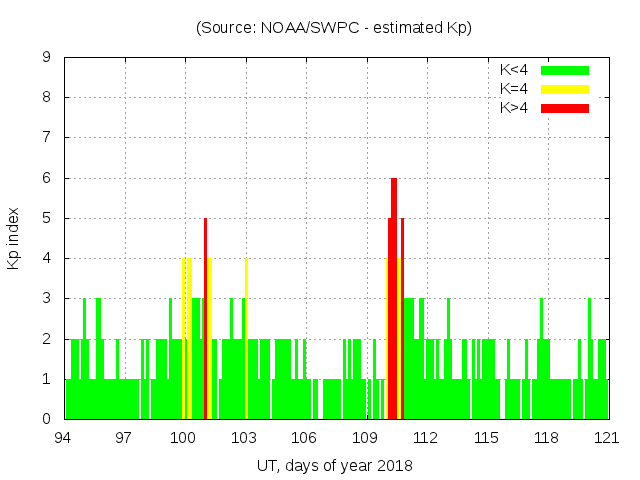Click the red K>4 legend swatch
Screen dimensions: 640x480
coord(565,107)
